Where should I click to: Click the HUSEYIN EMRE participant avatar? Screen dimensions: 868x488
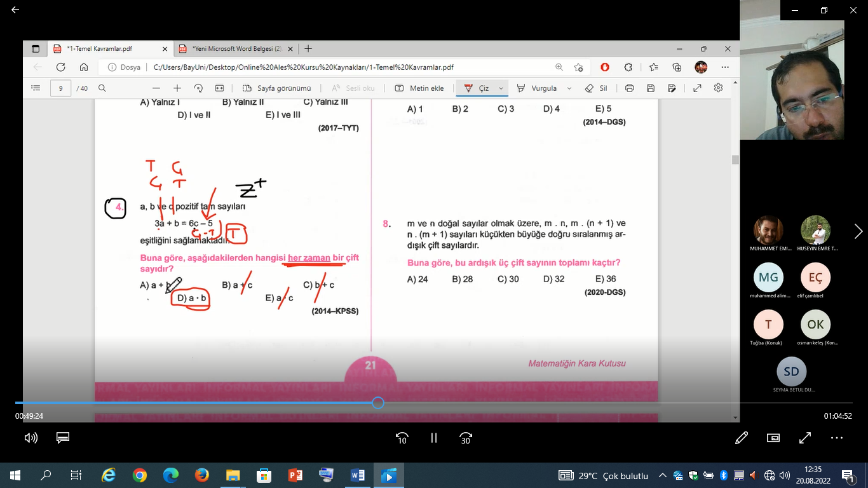815,230
